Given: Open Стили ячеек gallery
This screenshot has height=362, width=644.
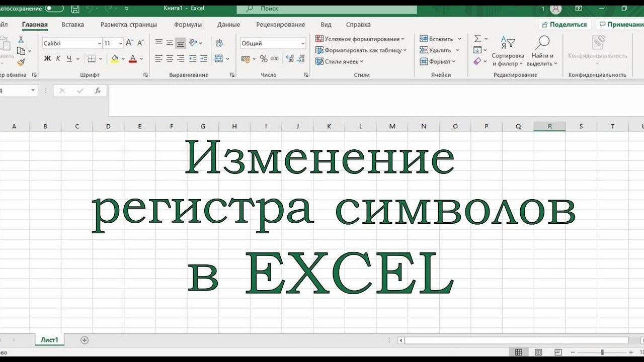Looking at the screenshot, I should [x=340, y=61].
